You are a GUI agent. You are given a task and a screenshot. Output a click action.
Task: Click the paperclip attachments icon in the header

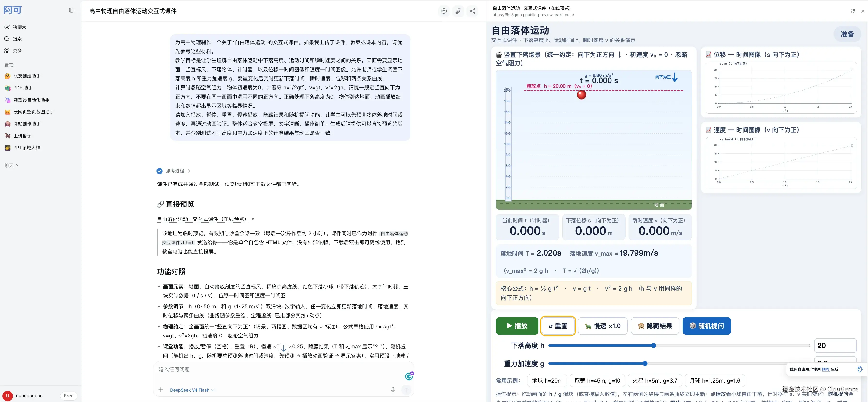458,11
